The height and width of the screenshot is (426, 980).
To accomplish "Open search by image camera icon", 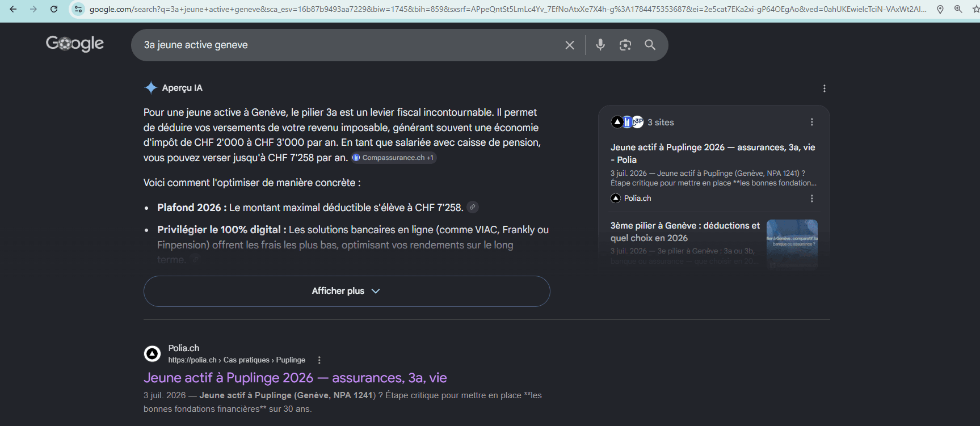I will (x=625, y=45).
